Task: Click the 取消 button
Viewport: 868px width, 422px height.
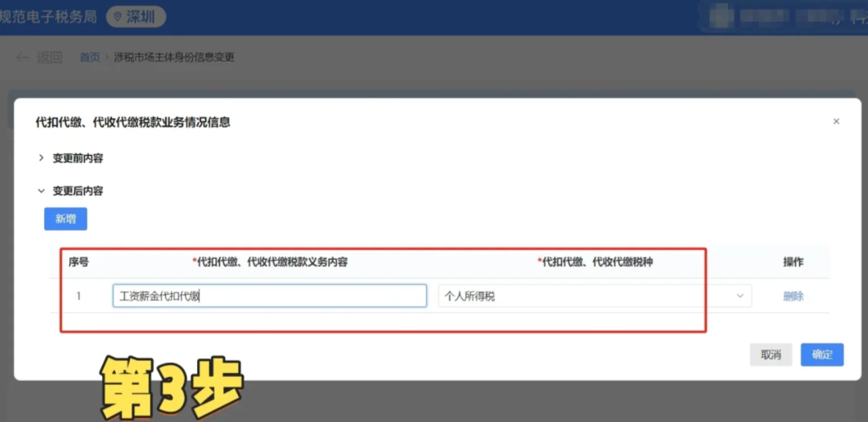Action: [771, 355]
